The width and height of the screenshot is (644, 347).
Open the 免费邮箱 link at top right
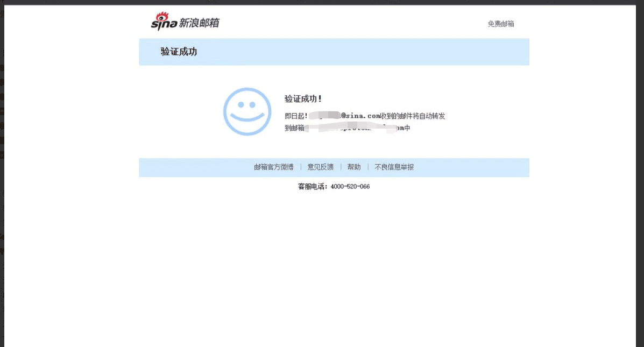[501, 24]
